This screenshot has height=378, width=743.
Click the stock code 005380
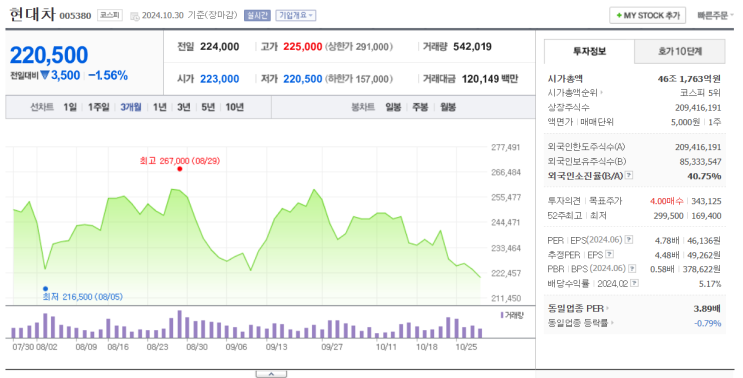pos(75,16)
